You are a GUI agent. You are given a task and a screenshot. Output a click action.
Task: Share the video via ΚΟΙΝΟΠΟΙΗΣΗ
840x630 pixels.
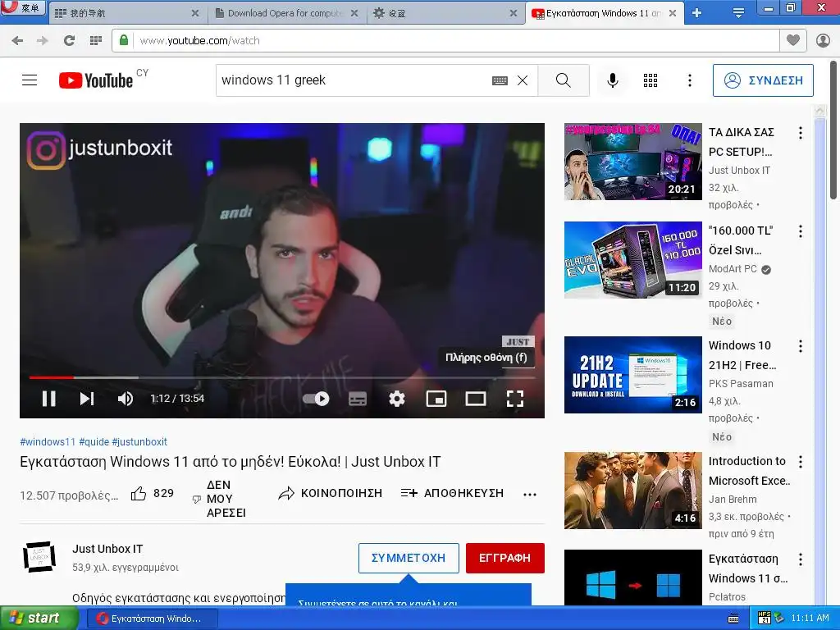click(x=331, y=493)
